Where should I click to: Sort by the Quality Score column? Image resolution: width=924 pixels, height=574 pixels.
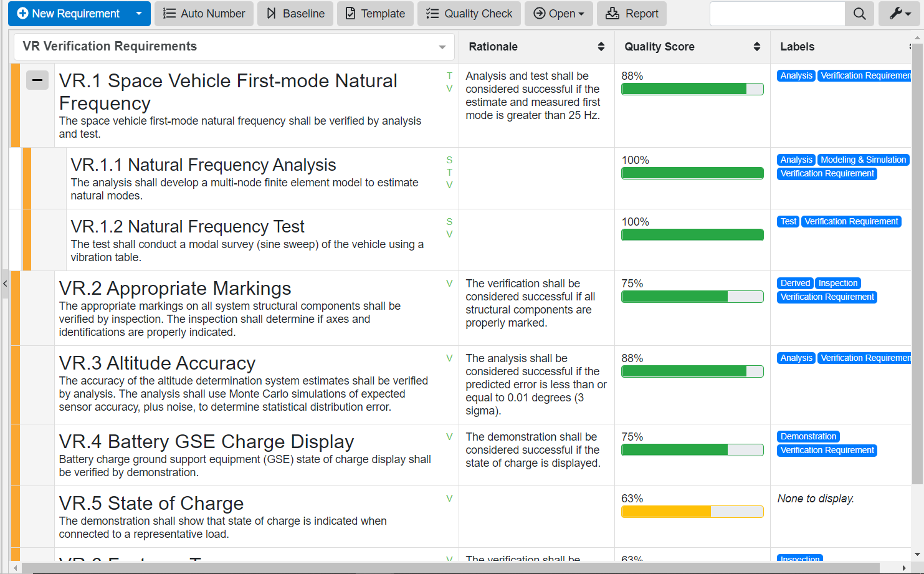coord(757,46)
